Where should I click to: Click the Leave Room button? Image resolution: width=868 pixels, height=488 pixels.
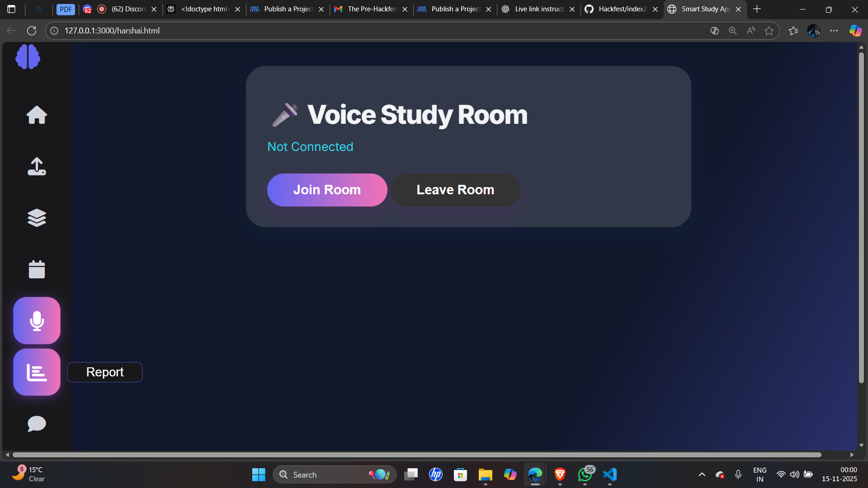pyautogui.click(x=455, y=190)
